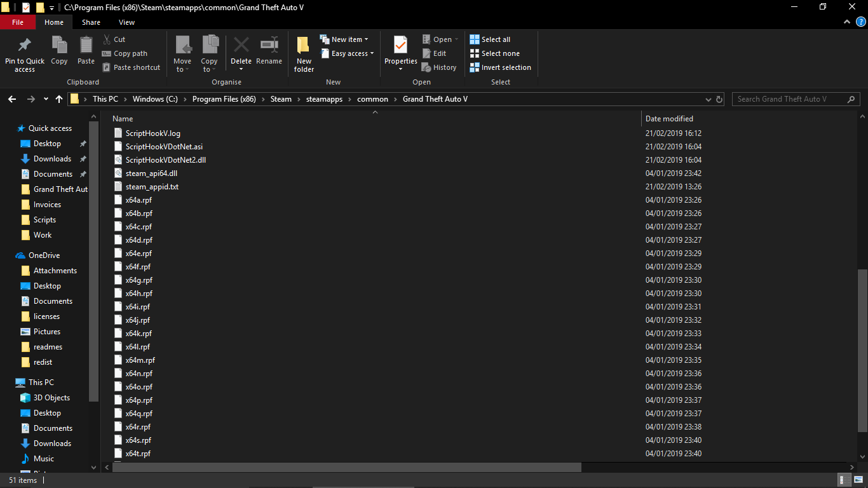Click Paste shortcut in ribbon
Image resolution: width=868 pixels, height=488 pixels.
[131, 67]
